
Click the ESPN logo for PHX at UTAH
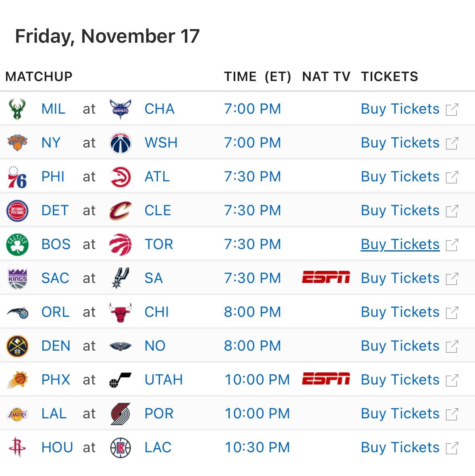coord(326,379)
